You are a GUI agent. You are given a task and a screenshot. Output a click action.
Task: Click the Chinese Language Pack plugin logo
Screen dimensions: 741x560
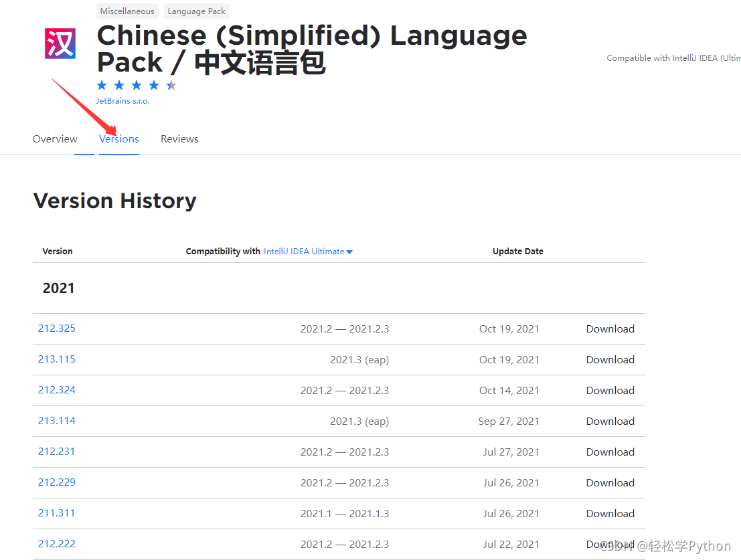tap(60, 43)
